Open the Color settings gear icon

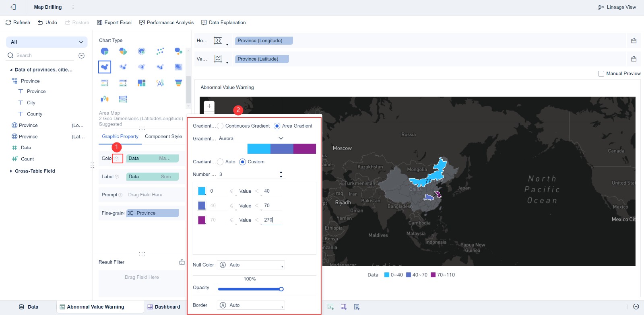[117, 159]
